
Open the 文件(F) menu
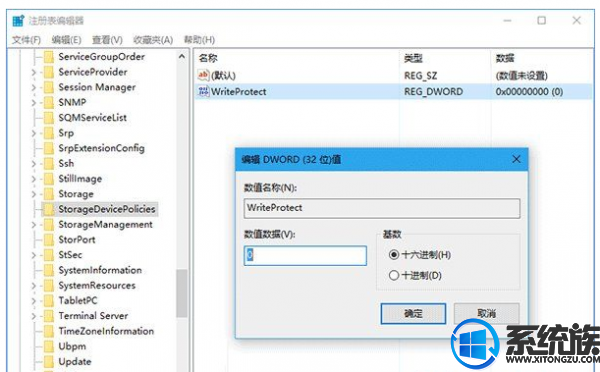(x=26, y=40)
